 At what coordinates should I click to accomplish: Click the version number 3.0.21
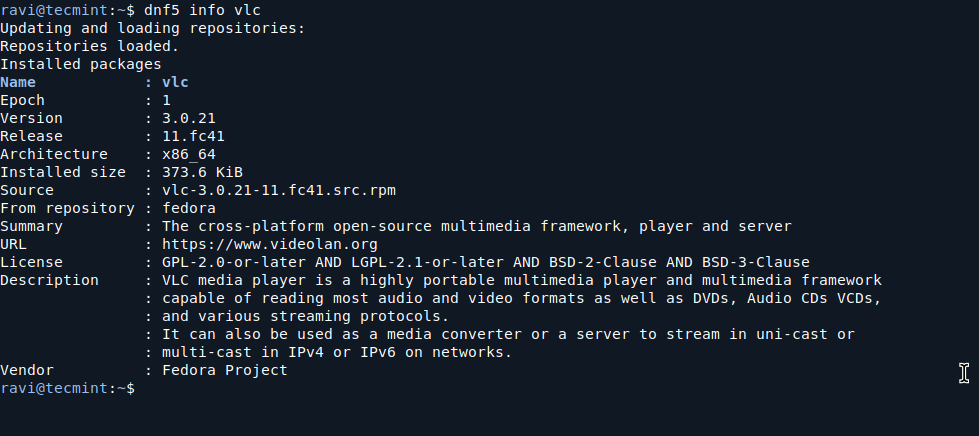point(191,118)
